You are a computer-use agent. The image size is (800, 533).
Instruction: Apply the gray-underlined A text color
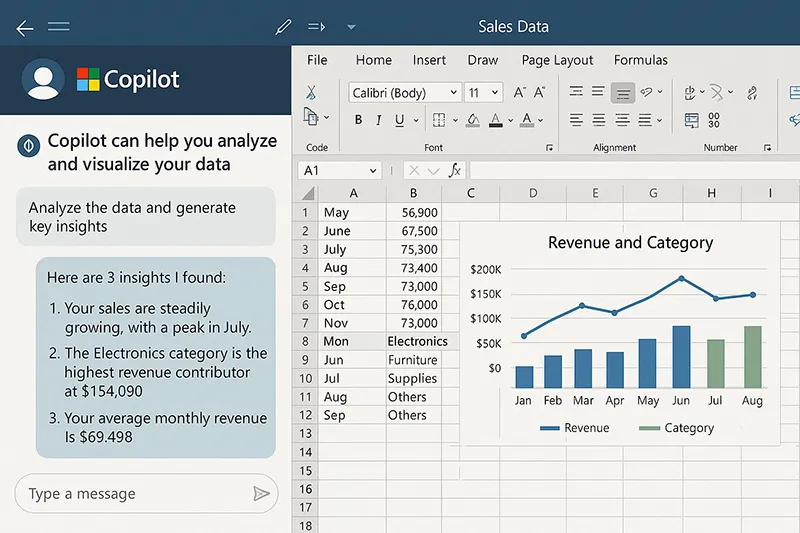[527, 120]
